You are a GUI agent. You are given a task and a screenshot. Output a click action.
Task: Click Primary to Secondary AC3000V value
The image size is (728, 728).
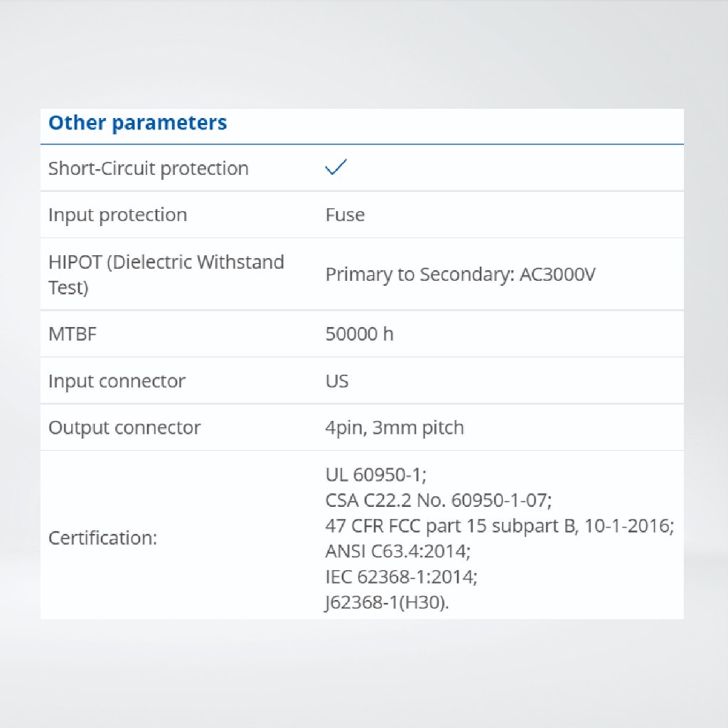[x=460, y=274]
